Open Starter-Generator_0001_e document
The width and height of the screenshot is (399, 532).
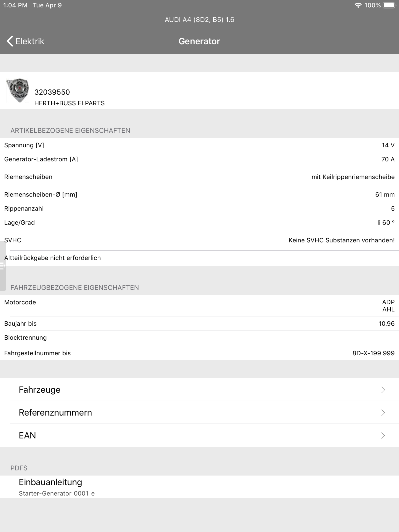tap(57, 493)
